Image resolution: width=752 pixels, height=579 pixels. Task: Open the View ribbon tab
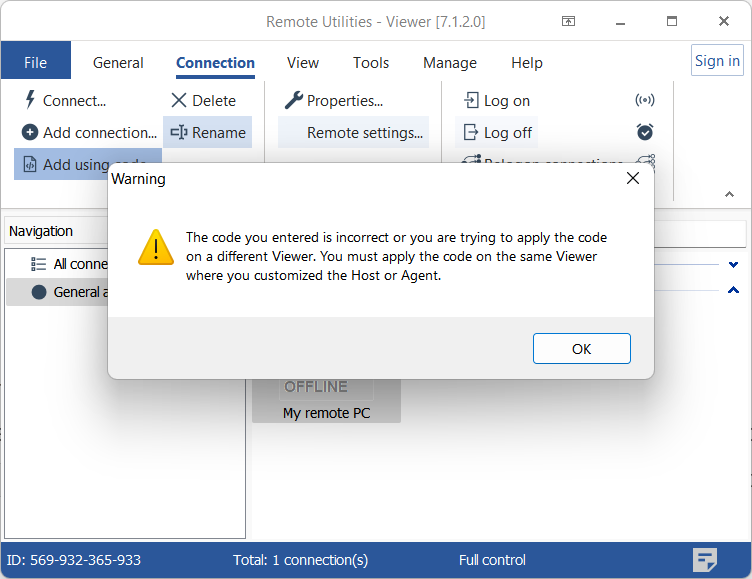click(303, 63)
